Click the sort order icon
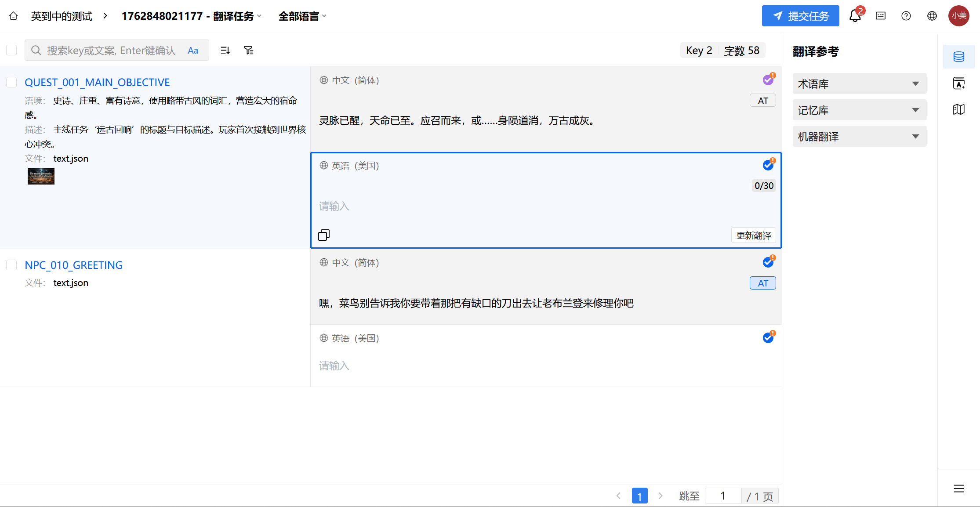 click(x=225, y=51)
